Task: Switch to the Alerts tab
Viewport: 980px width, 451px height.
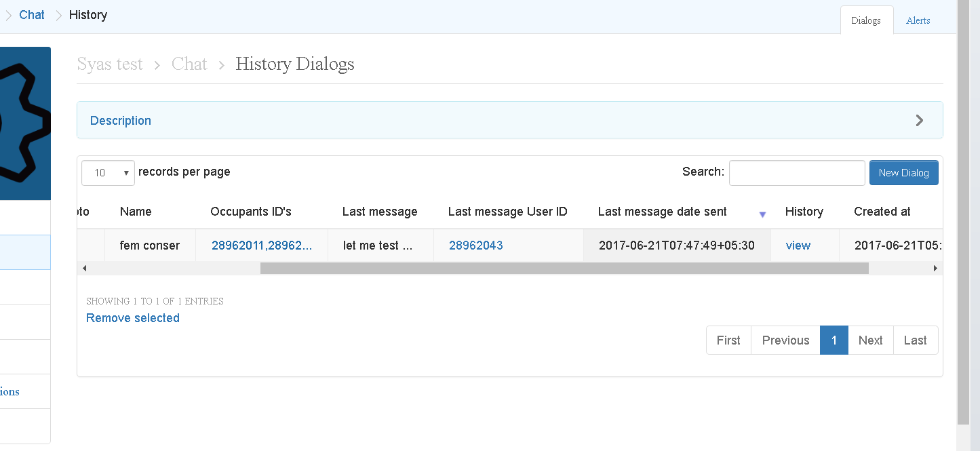Action: click(918, 20)
